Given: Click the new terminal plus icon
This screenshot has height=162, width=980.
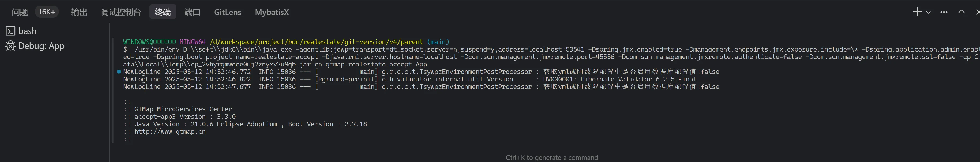Looking at the screenshot, I should click(917, 12).
